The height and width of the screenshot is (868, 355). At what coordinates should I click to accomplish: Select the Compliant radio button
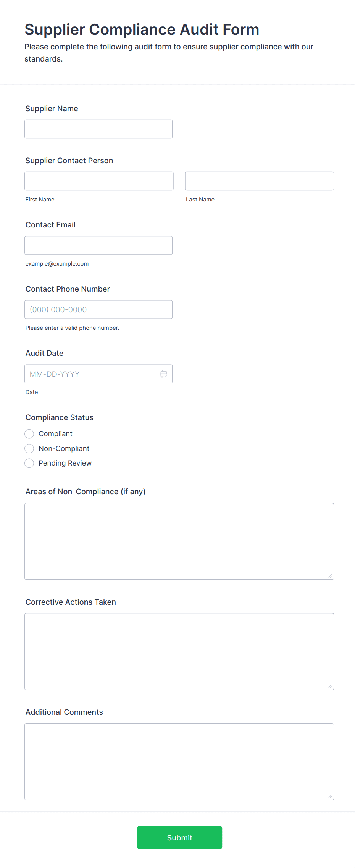click(29, 434)
